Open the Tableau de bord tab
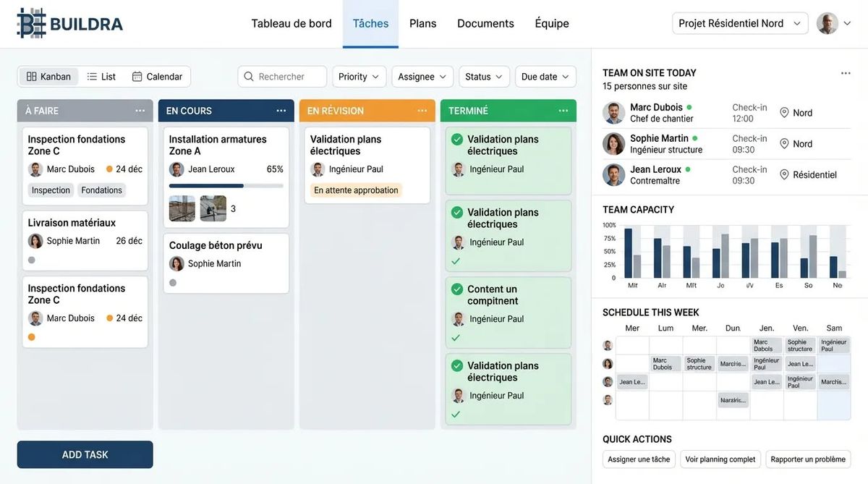The width and height of the screenshot is (868, 484). 292,23
